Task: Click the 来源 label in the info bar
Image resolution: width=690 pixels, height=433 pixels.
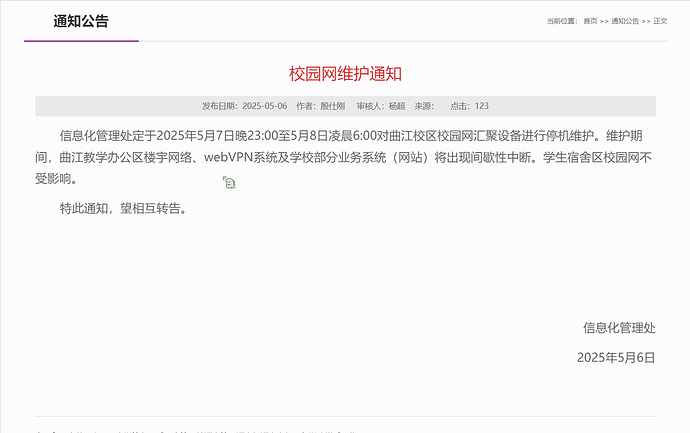Action: 423,106
